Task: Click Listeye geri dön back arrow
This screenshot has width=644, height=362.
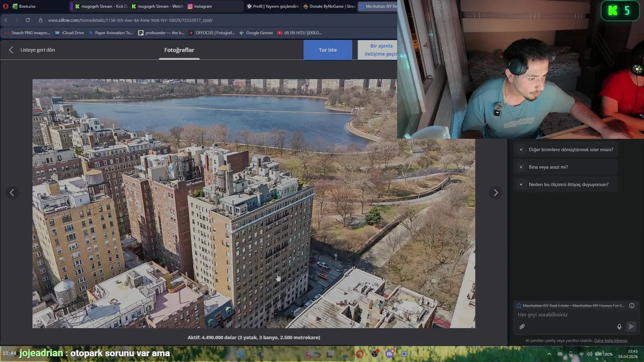Action: tap(11, 50)
